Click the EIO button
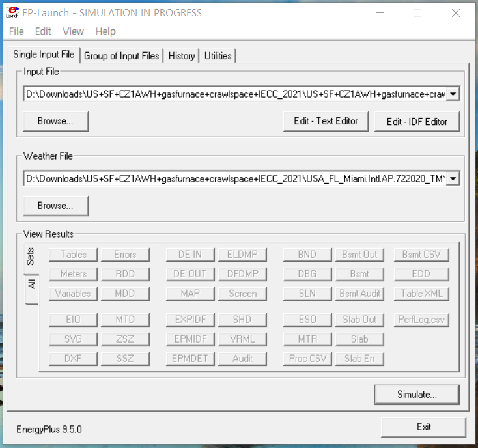The height and width of the screenshot is (448, 478). [x=73, y=320]
